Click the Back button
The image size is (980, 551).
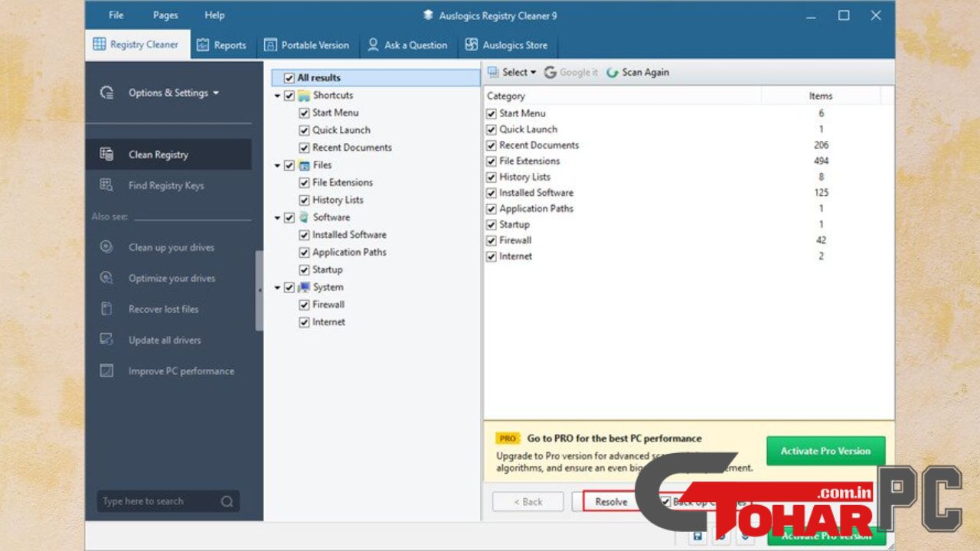click(x=528, y=502)
